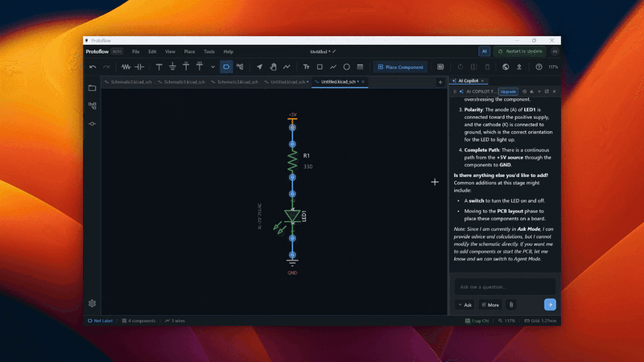The height and width of the screenshot is (362, 644).
Task: Toggle the AI panel button
Action: pyautogui.click(x=485, y=51)
